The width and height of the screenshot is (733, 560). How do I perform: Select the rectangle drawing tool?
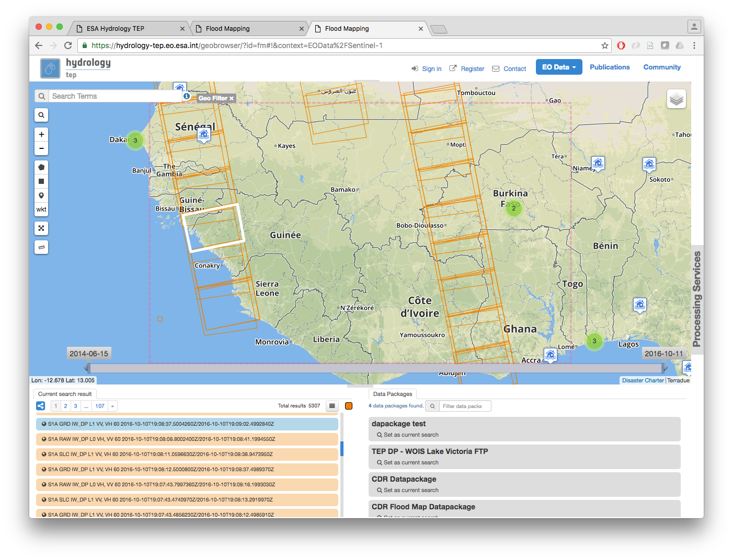coord(41,181)
